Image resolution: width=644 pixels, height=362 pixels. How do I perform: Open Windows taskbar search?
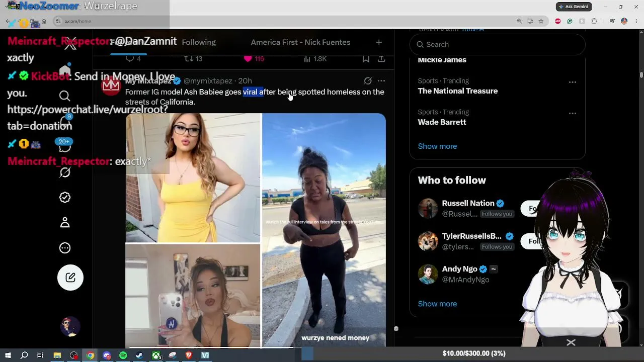[x=24, y=355]
